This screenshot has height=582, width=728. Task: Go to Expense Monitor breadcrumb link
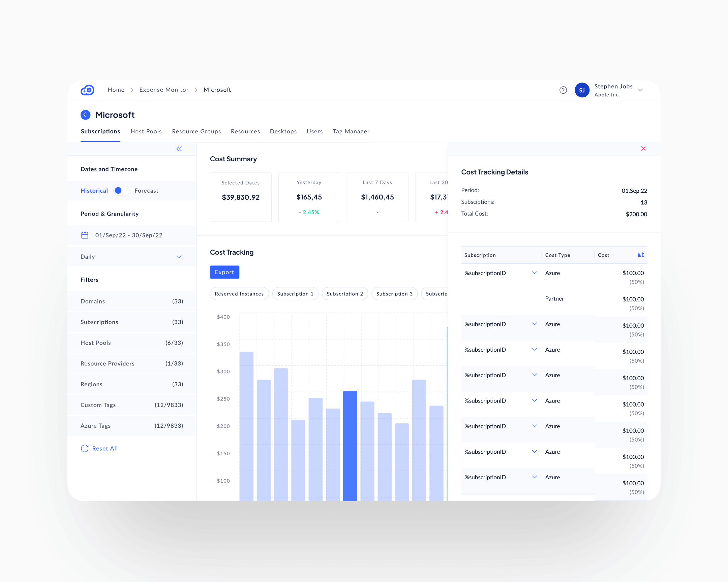click(164, 90)
